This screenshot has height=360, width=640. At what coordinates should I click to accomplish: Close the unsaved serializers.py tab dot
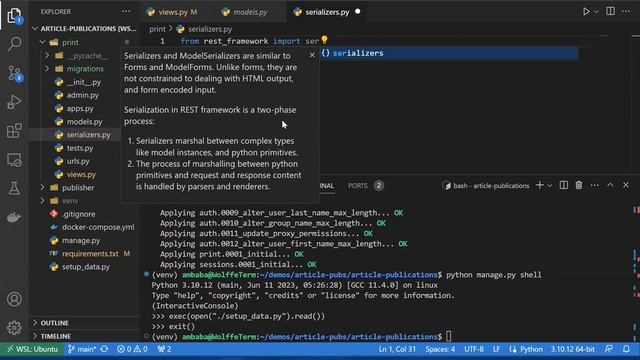(358, 11)
